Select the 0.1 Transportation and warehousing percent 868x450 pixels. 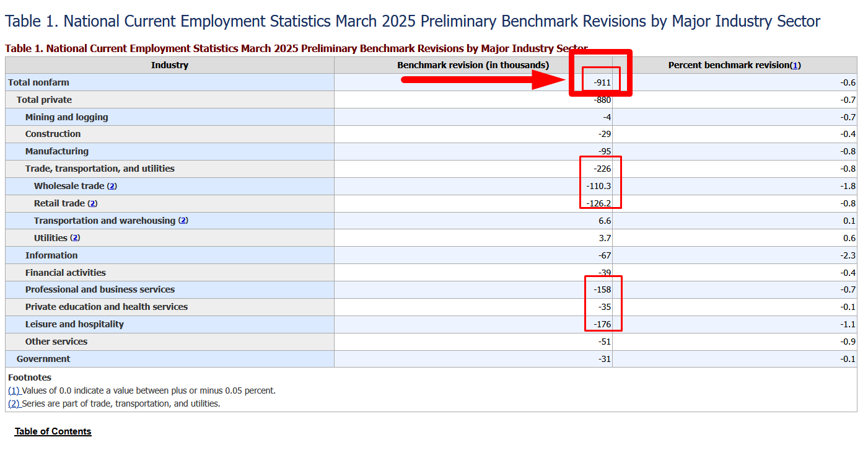(x=849, y=221)
